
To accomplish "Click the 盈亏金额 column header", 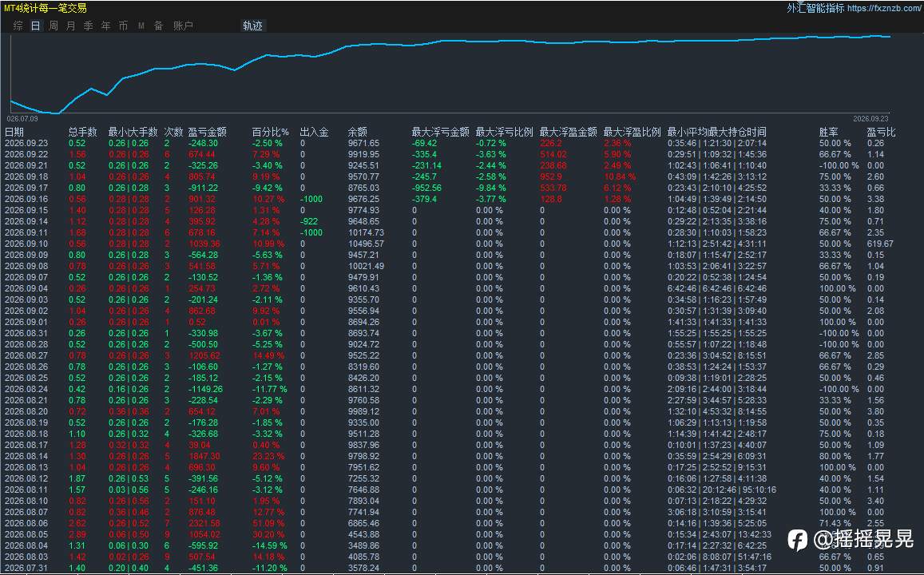I will 208,132.
